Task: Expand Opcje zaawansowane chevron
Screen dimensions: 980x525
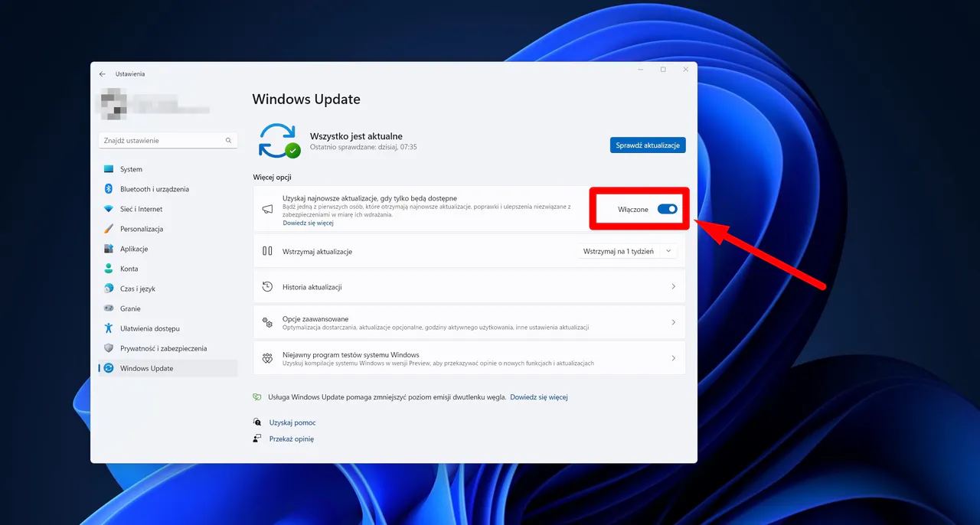Action: [x=673, y=323]
